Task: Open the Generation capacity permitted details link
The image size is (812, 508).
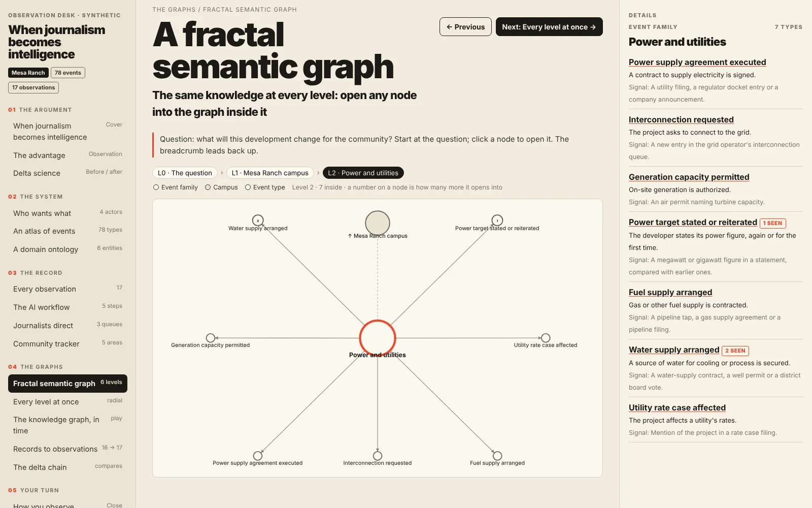Action: [689, 177]
